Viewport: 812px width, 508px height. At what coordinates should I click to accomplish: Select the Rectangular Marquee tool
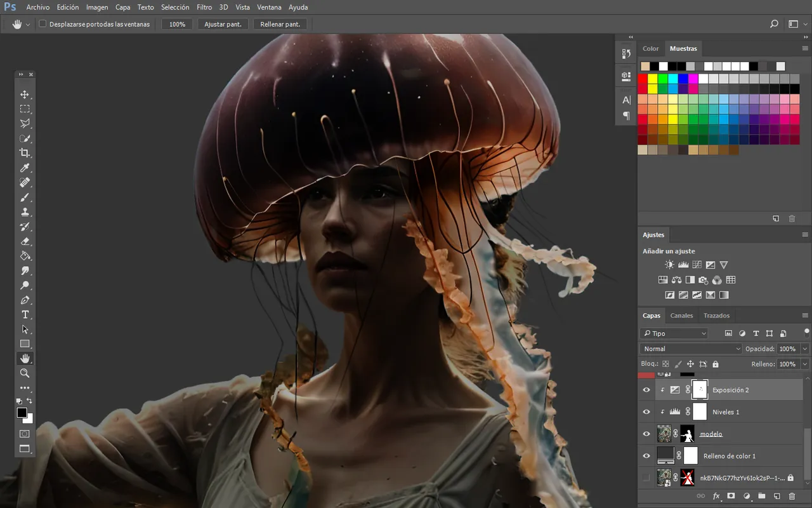[x=25, y=109]
